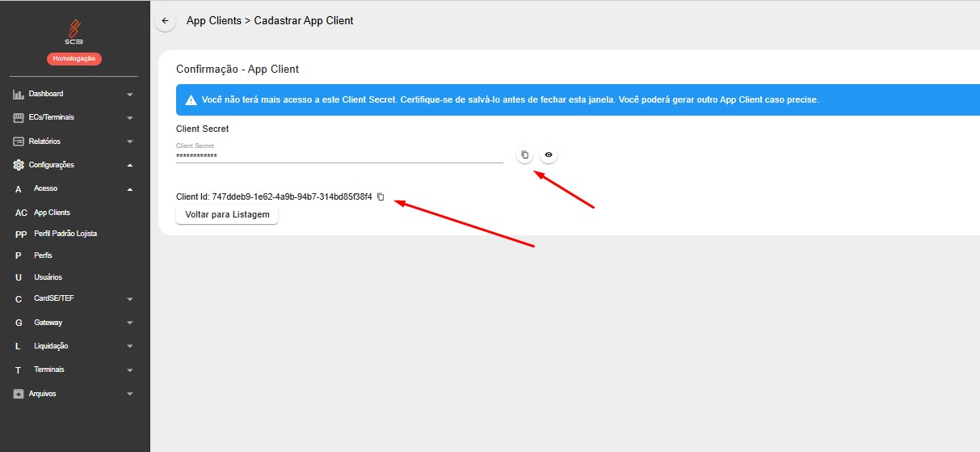Click the Configurações gear icon
Screen dimensions: 980x452
coord(19,165)
